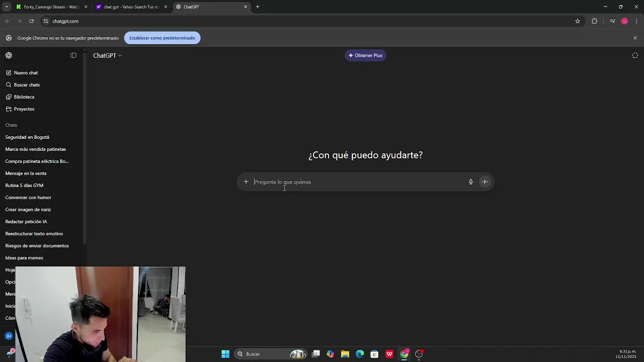This screenshot has height=362, width=644.
Task: Close the Yahoo Search tab
Action: pyautogui.click(x=166, y=7)
